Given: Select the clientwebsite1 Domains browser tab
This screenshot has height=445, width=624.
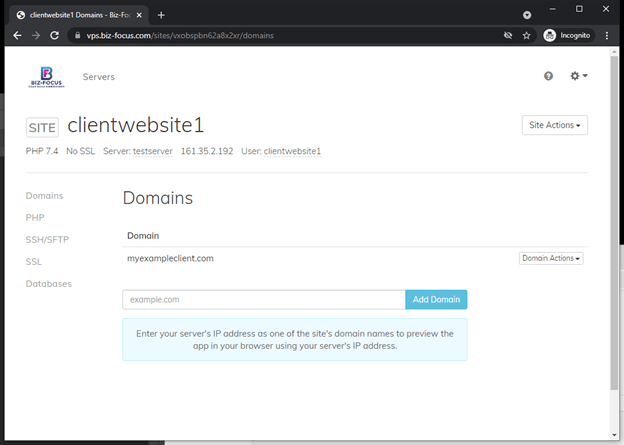Looking at the screenshot, I should (x=80, y=15).
